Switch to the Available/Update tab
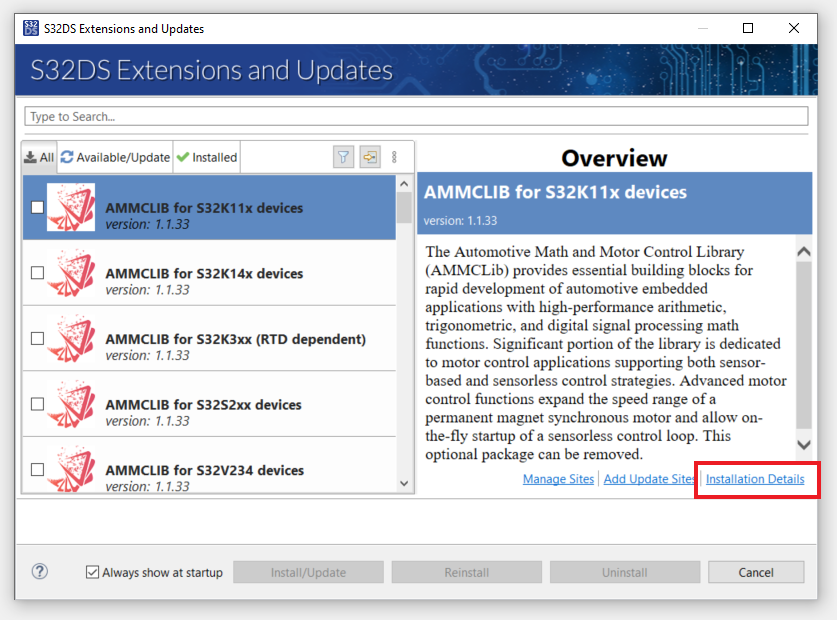This screenshot has width=837, height=620. coord(115,158)
